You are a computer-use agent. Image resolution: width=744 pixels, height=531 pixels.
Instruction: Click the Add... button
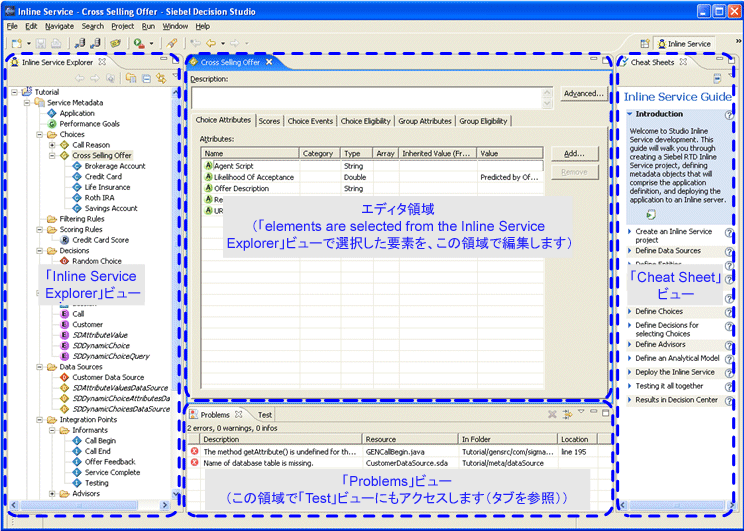point(574,153)
